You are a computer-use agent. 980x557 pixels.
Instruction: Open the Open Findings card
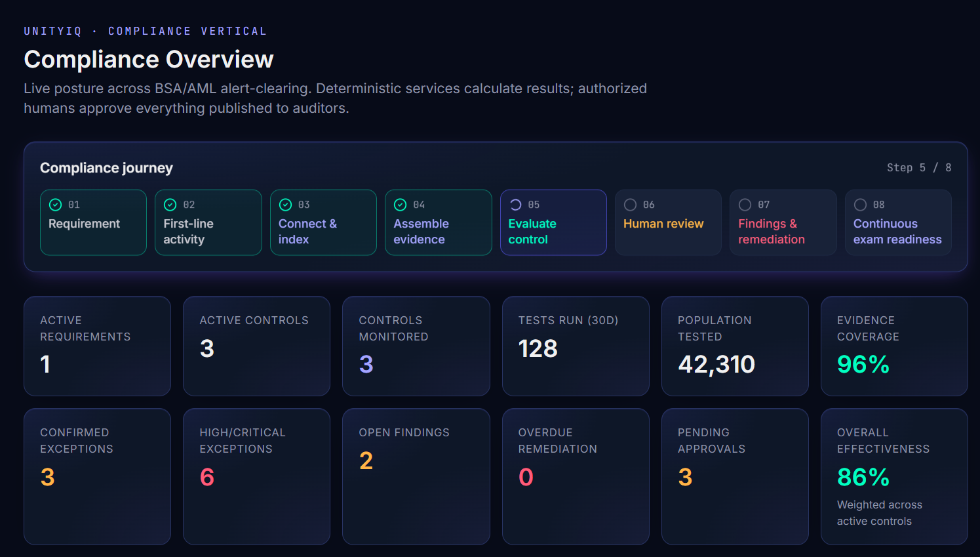pyautogui.click(x=416, y=476)
